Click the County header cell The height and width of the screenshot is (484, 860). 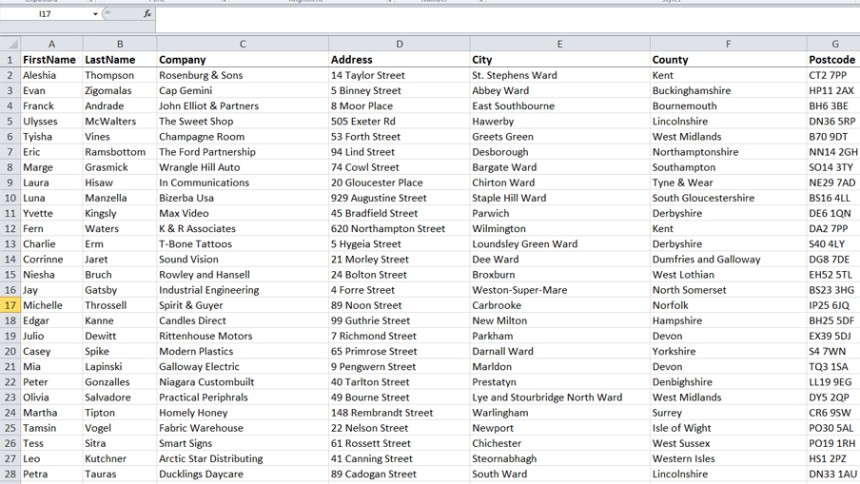point(728,59)
